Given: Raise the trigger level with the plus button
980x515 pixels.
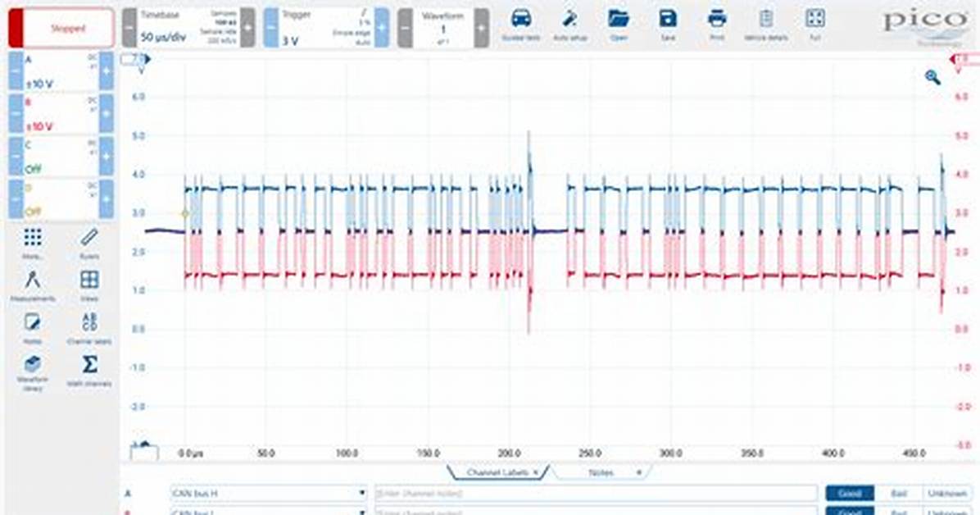Looking at the screenshot, I should [381, 28].
